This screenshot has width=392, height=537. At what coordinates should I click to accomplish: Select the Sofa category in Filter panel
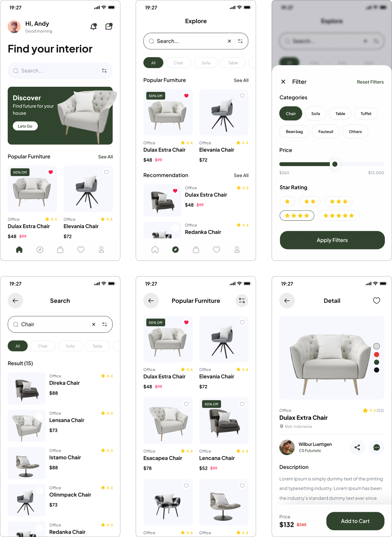315,113
